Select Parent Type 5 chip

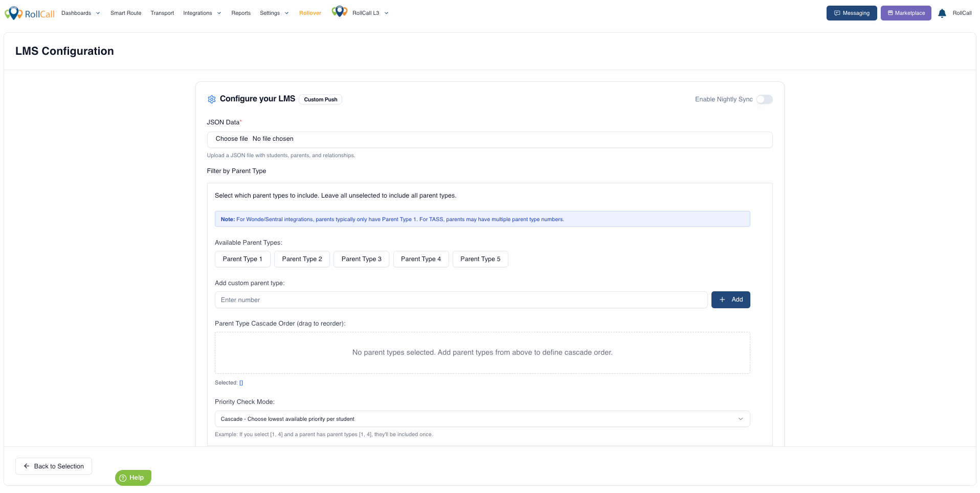480,259
